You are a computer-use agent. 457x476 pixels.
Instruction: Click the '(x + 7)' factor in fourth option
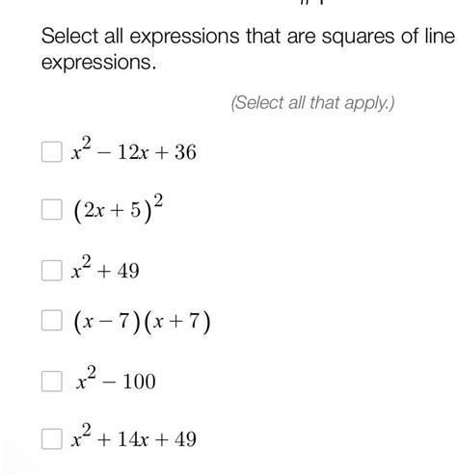coord(177,322)
